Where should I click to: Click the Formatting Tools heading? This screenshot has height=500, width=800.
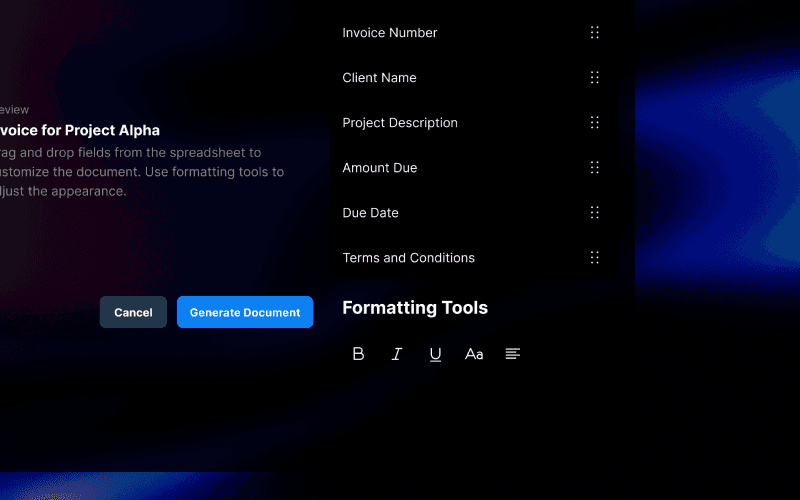[x=415, y=308]
